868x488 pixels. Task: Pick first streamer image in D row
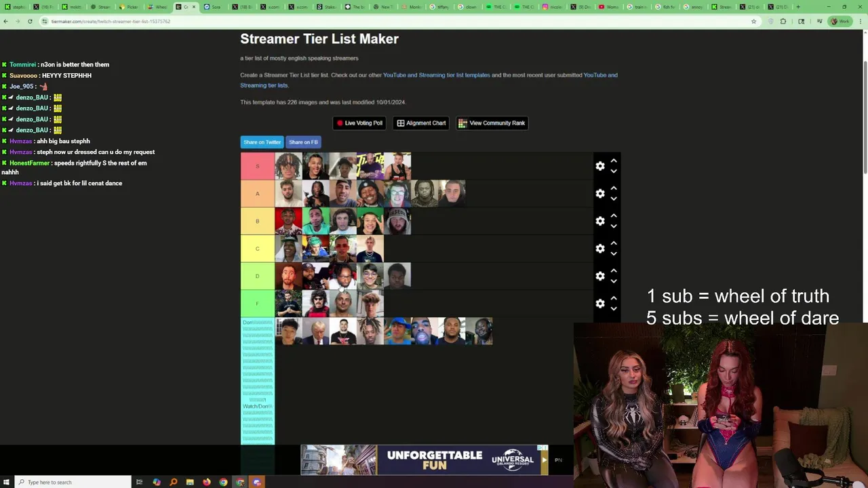coord(288,276)
